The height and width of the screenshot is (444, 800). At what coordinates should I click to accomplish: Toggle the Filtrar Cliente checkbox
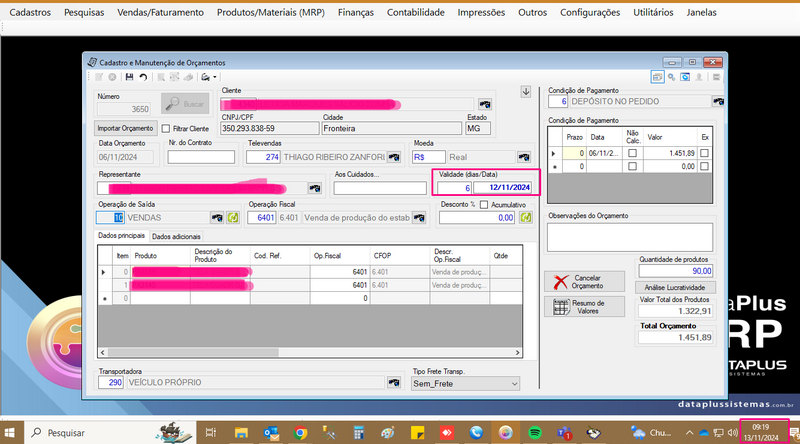coord(166,129)
